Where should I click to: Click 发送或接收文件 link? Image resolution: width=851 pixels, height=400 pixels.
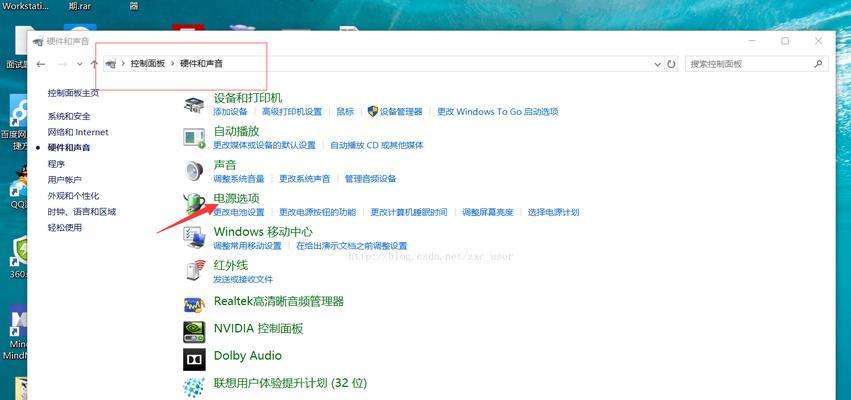[243, 280]
